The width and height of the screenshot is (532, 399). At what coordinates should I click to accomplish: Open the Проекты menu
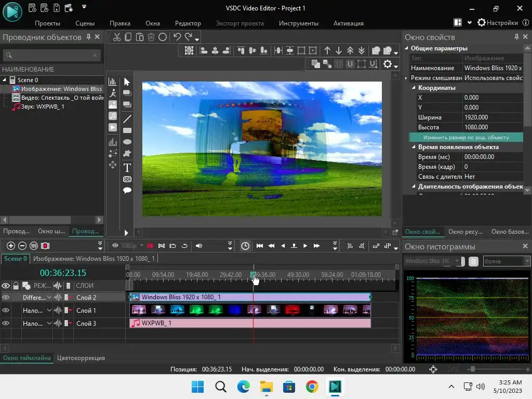[x=47, y=23]
